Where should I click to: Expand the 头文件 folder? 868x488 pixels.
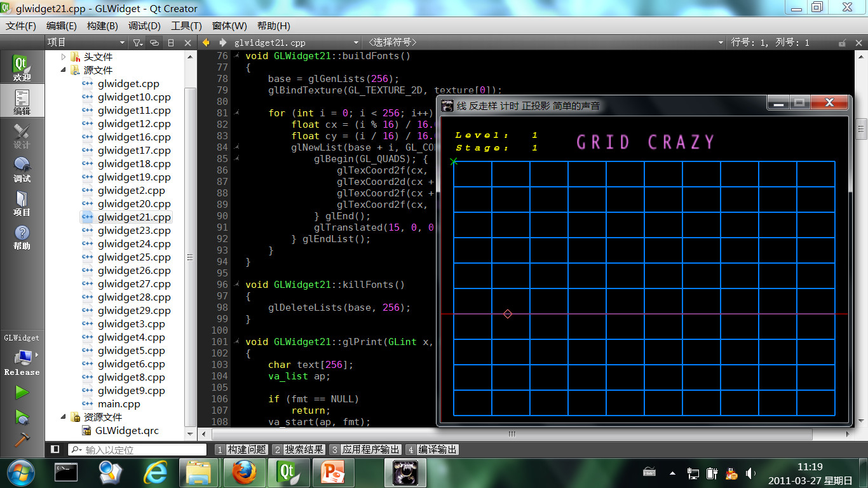[64, 57]
